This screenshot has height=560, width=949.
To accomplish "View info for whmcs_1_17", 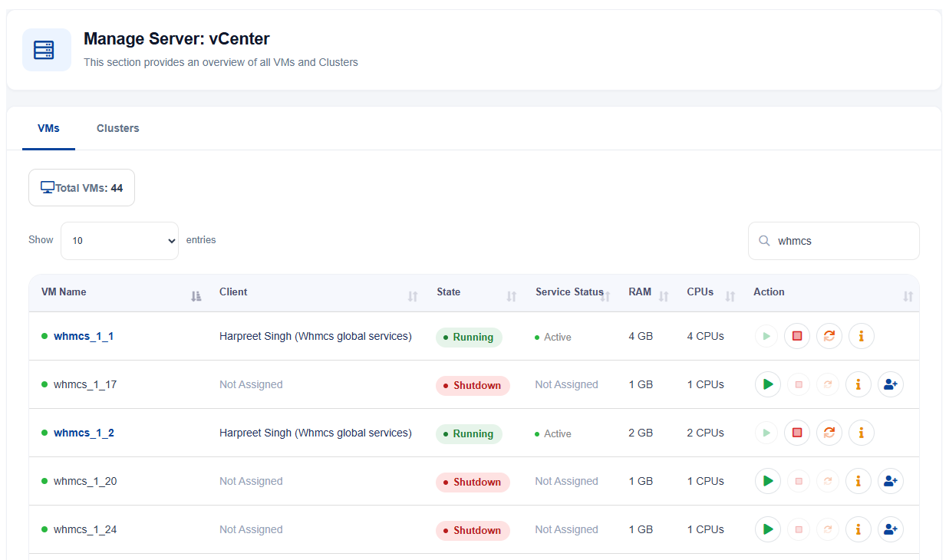I will (x=858, y=384).
